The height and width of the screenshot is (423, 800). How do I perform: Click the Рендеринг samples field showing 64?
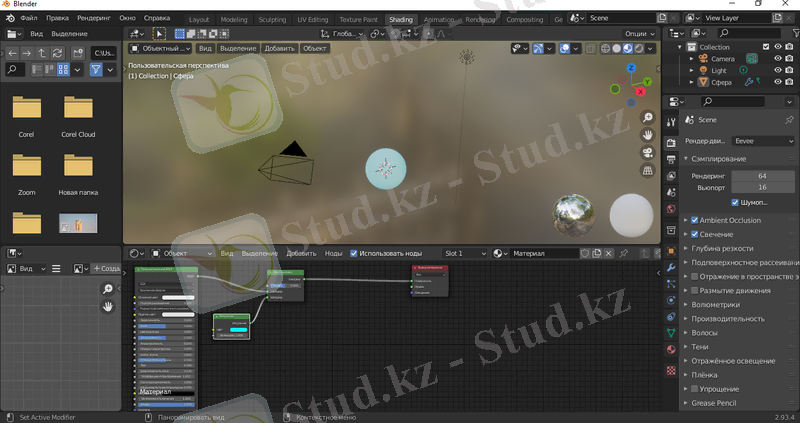[x=762, y=175]
